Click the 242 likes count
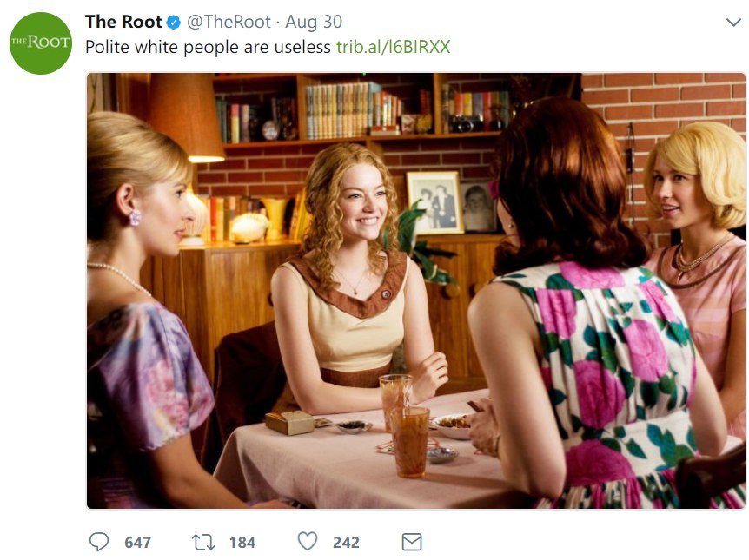Screen dimensions: 749x560 tap(346, 543)
